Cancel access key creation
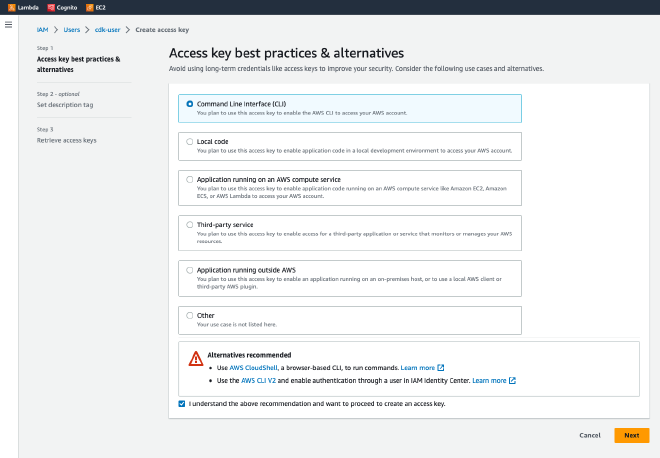This screenshot has height=458, width=660. [x=590, y=435]
